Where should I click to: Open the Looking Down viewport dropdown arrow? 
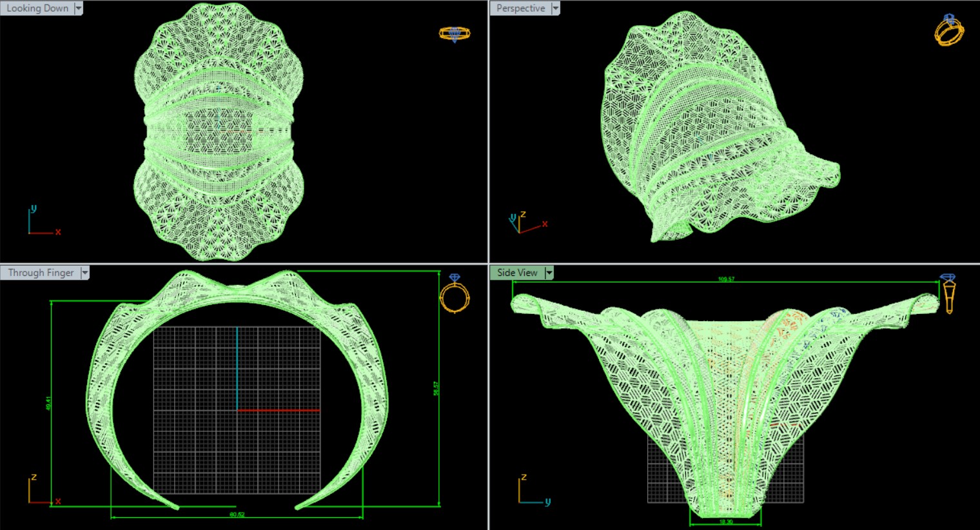tap(79, 8)
